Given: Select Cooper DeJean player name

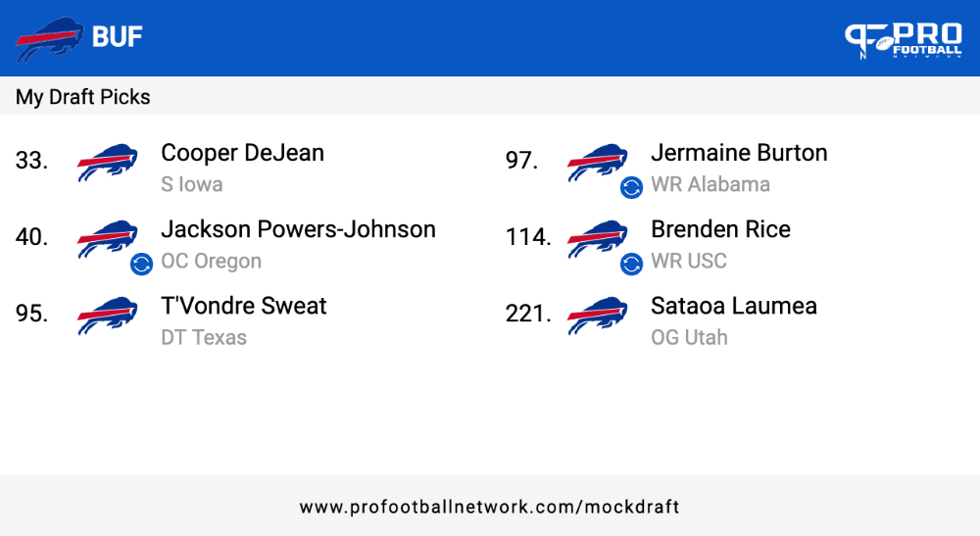Looking at the screenshot, I should 242,153.
